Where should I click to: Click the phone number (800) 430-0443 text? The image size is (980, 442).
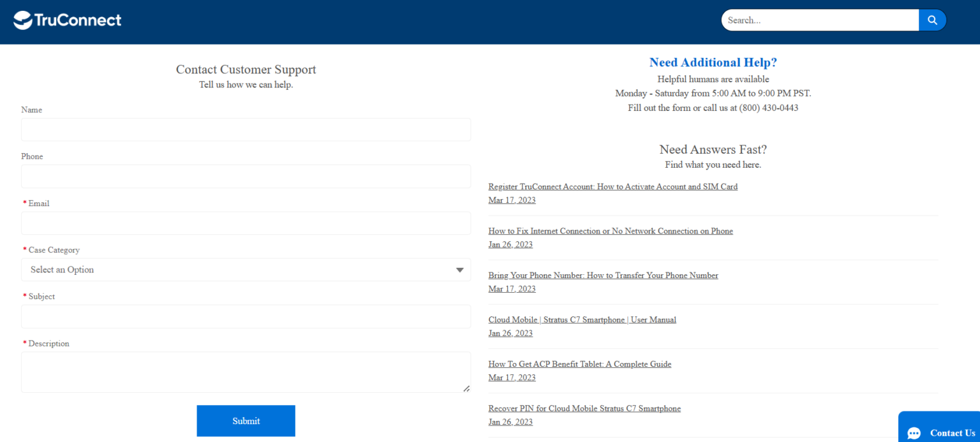tap(769, 108)
